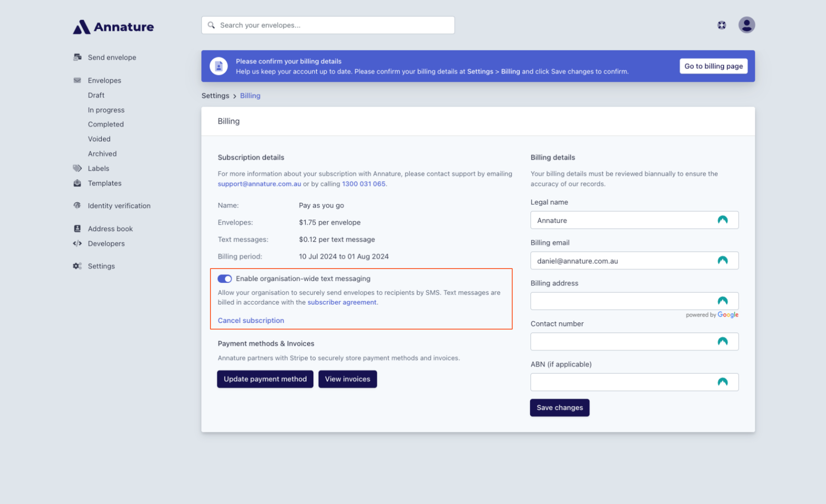Open Envelopes in sidebar
This screenshot has height=504, width=826.
pos(104,80)
